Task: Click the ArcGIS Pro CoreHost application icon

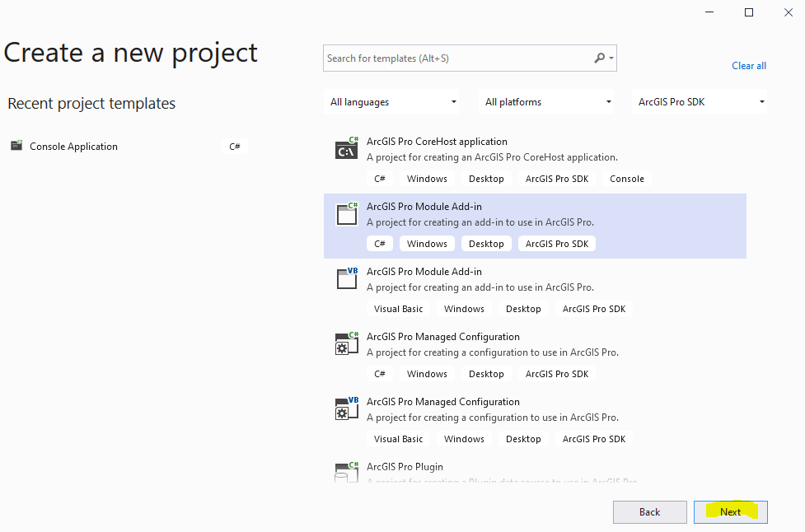Action: 347,148
